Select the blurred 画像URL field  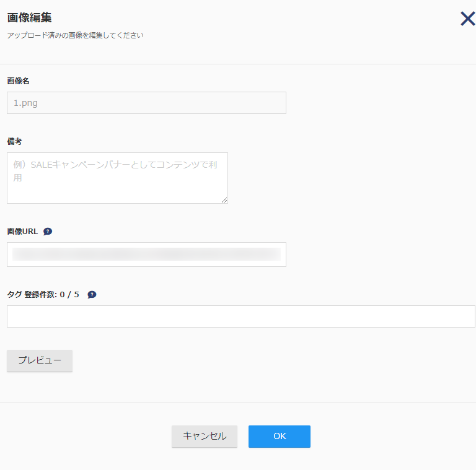click(146, 255)
